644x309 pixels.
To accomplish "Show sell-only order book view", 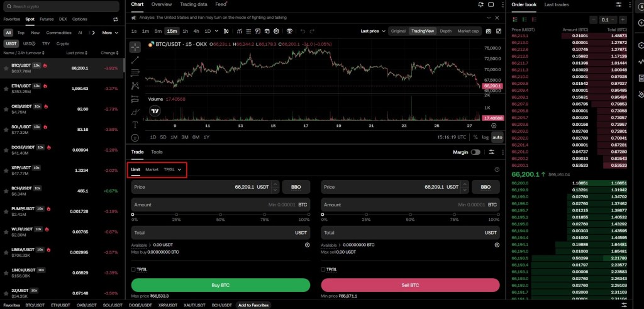I will click(533, 20).
